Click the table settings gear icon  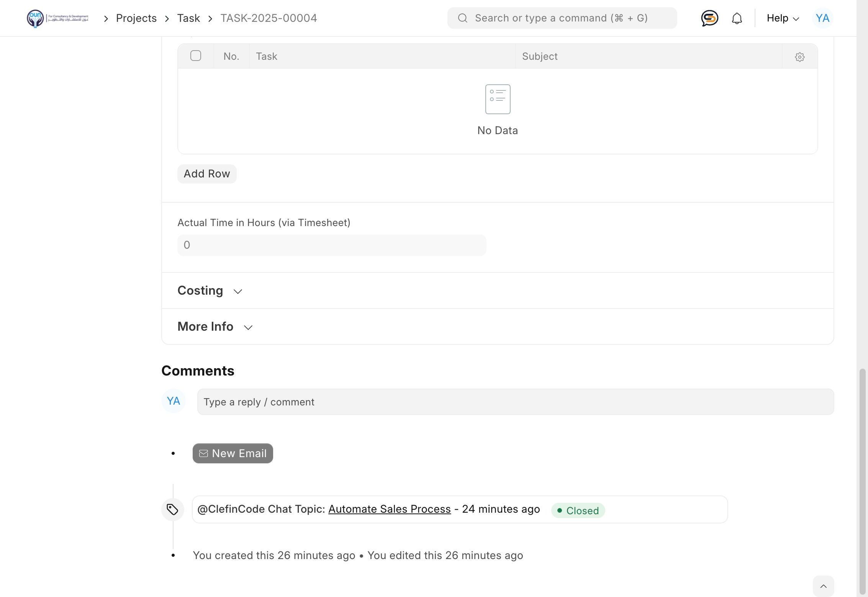[x=799, y=57]
